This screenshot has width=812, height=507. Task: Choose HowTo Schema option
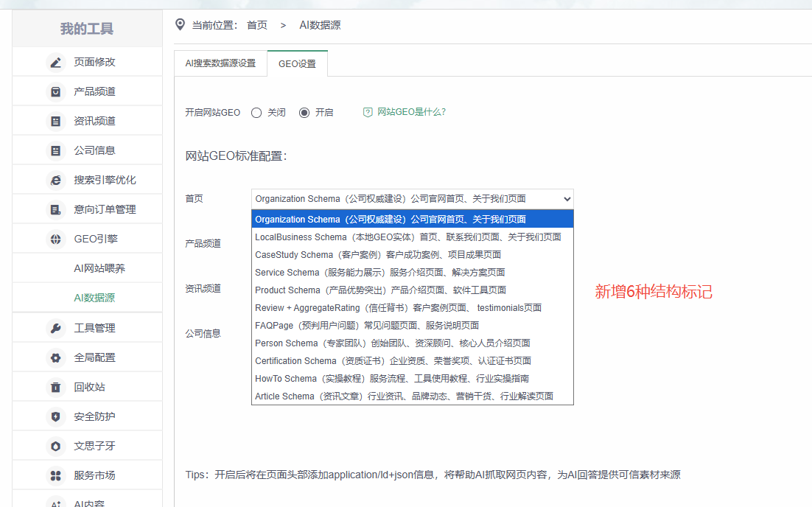[x=412, y=379]
